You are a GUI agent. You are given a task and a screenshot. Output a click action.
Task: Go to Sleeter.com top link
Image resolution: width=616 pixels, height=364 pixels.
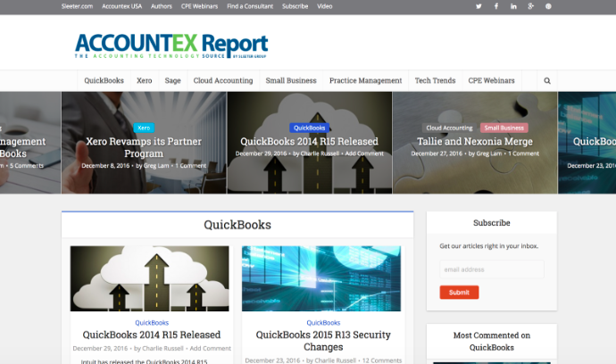coord(77,6)
